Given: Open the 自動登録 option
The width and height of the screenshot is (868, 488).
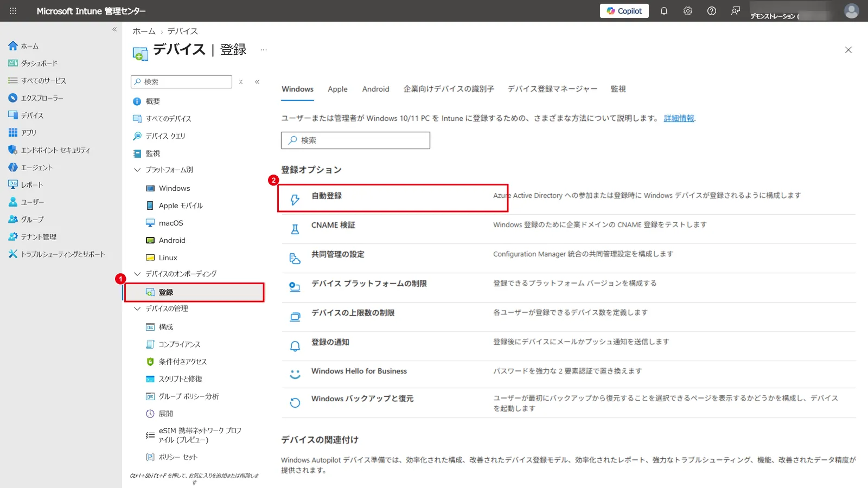Looking at the screenshot, I should pos(327,196).
